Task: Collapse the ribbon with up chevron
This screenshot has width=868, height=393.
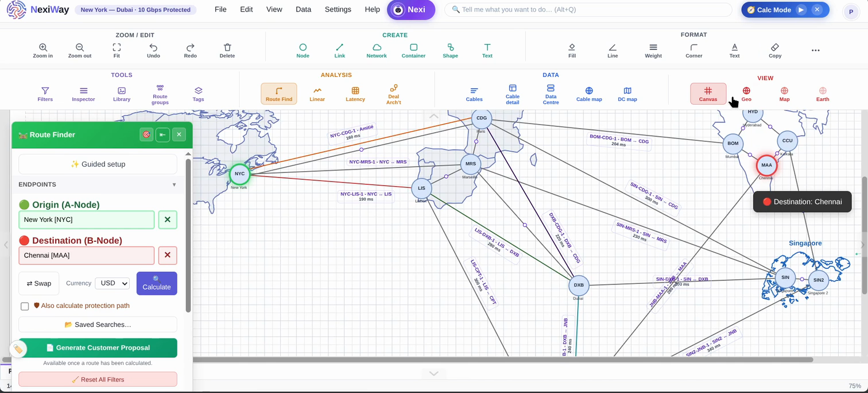Action: (434, 116)
